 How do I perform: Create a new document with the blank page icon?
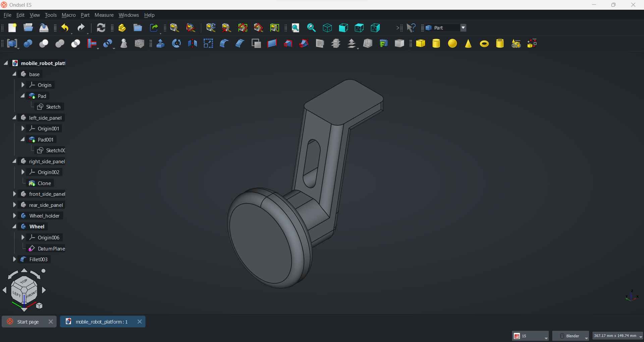(x=12, y=28)
